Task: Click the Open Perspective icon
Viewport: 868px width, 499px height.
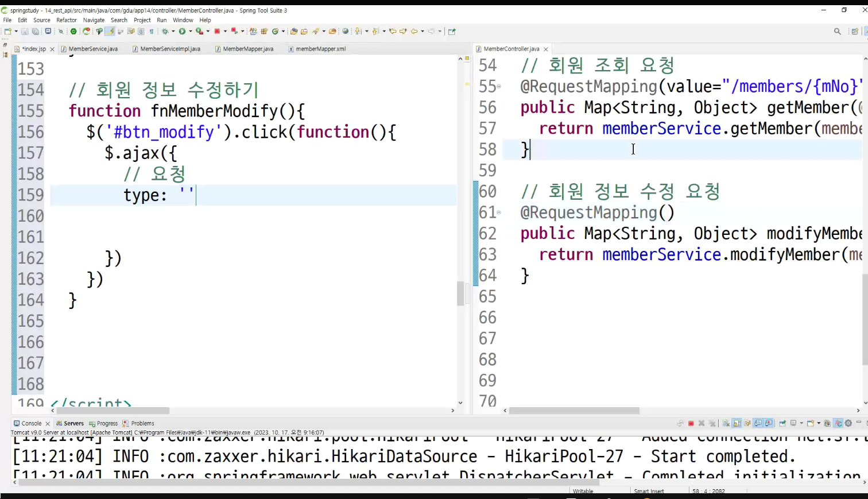Action: [x=855, y=32]
